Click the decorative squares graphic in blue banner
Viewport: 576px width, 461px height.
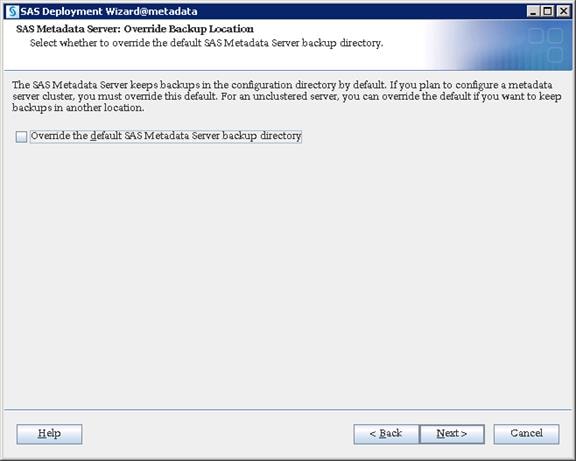[x=546, y=45]
